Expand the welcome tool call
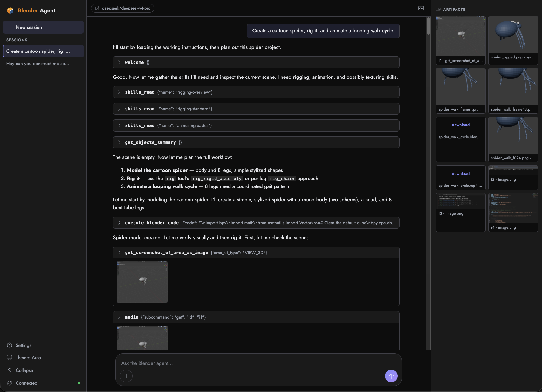 click(x=256, y=62)
